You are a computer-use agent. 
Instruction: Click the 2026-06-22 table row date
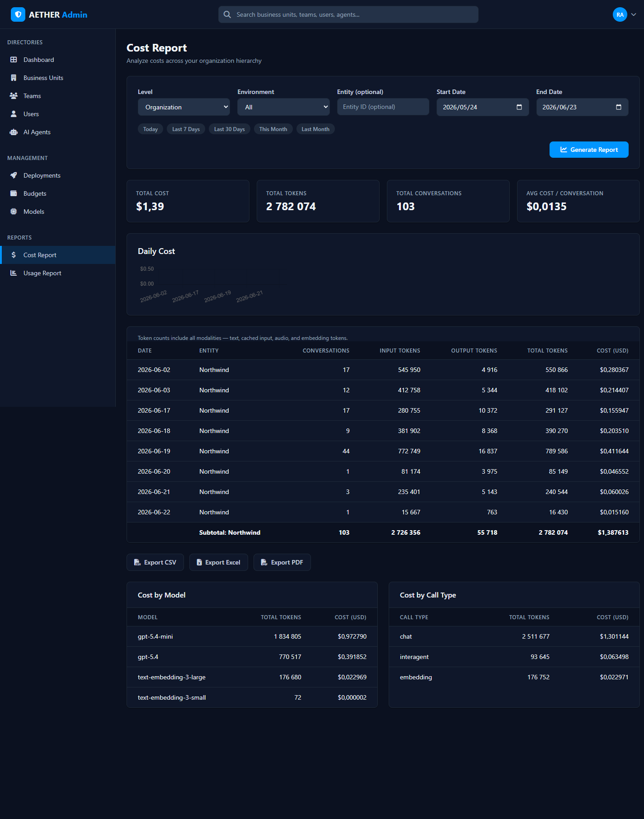click(x=154, y=512)
